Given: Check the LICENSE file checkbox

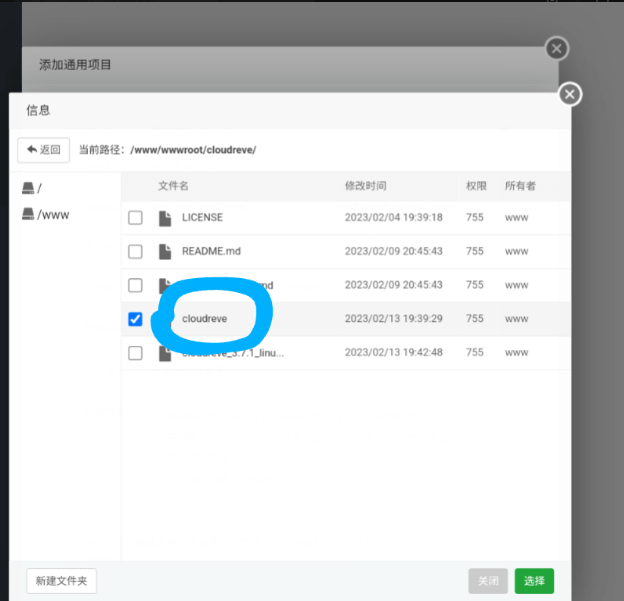Looking at the screenshot, I should coord(135,218).
